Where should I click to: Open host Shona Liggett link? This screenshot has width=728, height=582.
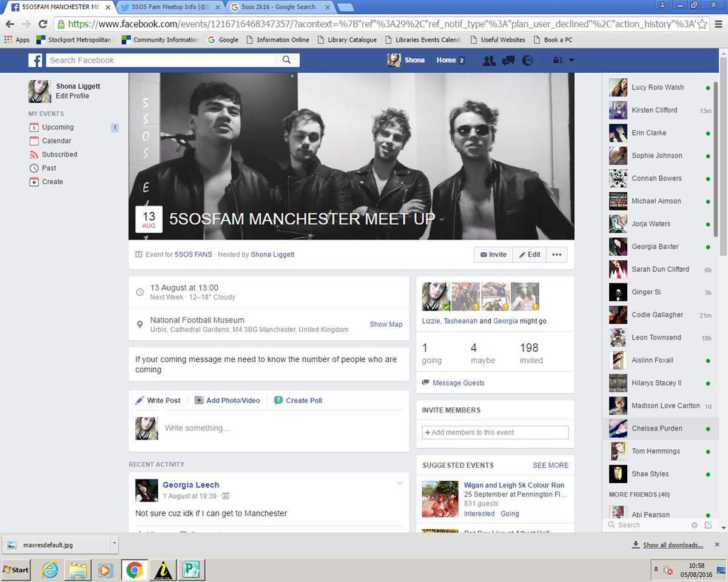(272, 255)
